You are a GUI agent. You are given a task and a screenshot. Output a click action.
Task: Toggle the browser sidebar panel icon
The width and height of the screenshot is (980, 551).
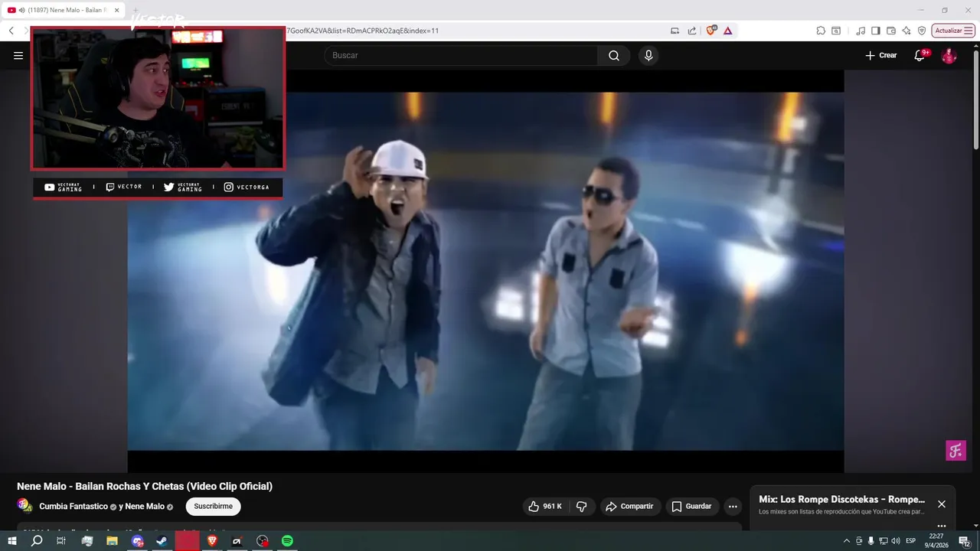[876, 31]
